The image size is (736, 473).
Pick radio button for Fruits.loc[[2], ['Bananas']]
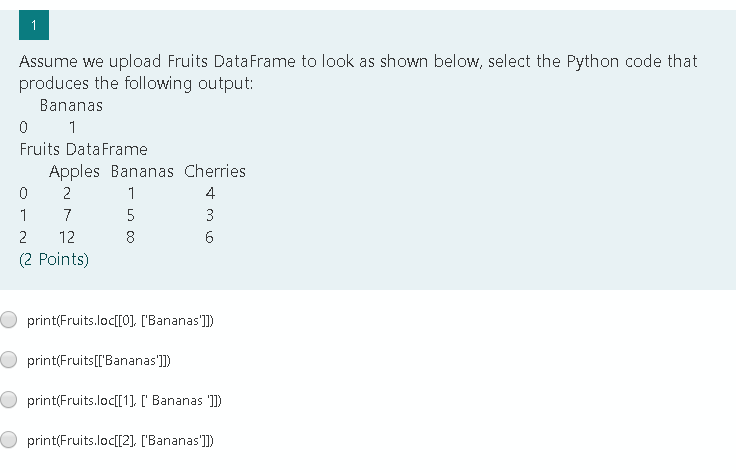click(9, 439)
